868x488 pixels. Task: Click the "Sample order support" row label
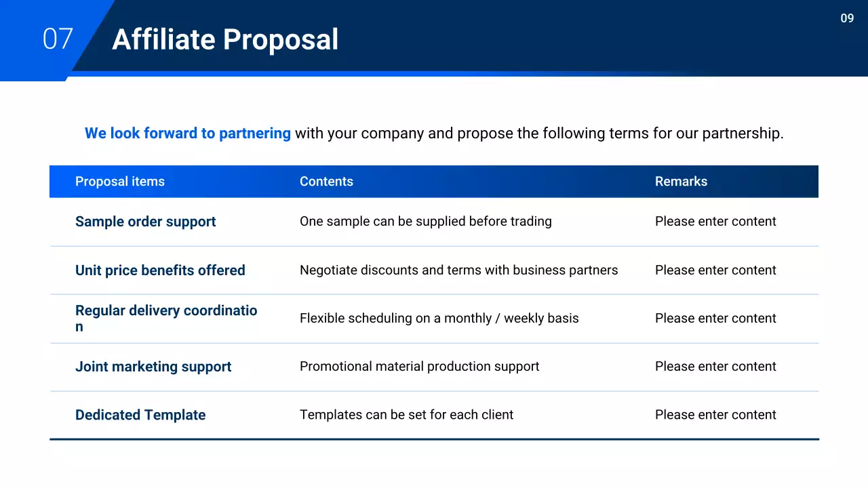pos(145,222)
